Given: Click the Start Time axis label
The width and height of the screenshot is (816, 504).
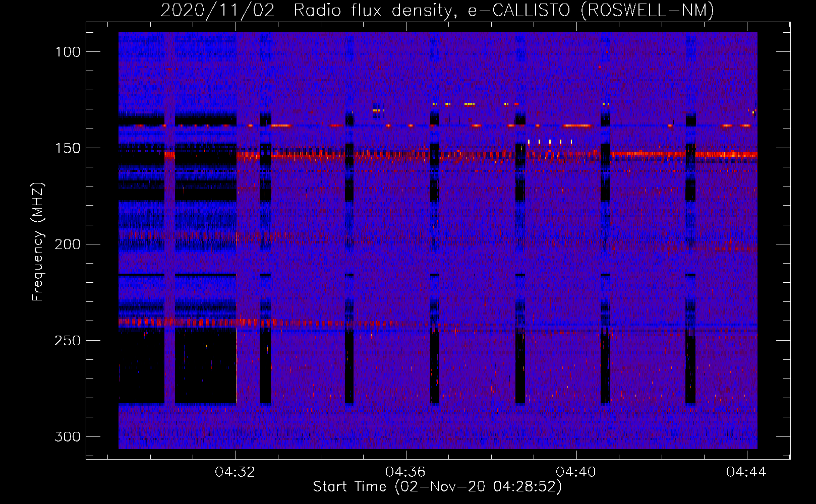Looking at the screenshot, I should (437, 487).
